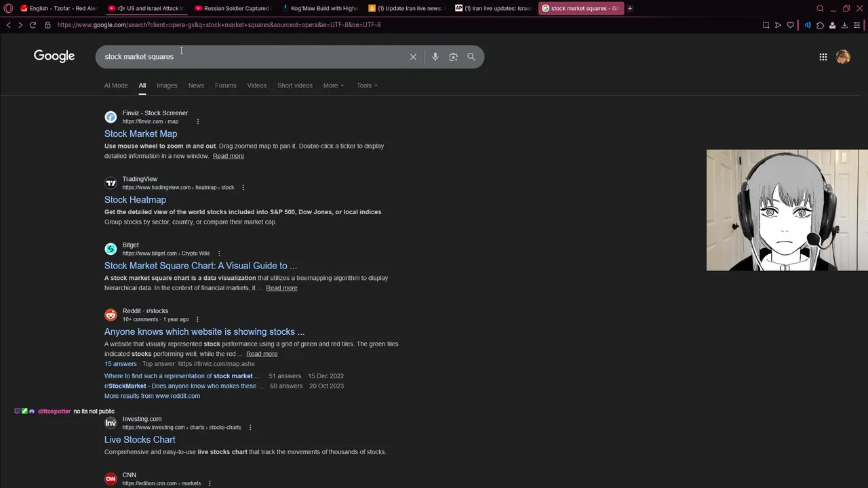Viewport: 868px width, 488px height.
Task: Click the TradingView site favicon
Action: tap(111, 183)
